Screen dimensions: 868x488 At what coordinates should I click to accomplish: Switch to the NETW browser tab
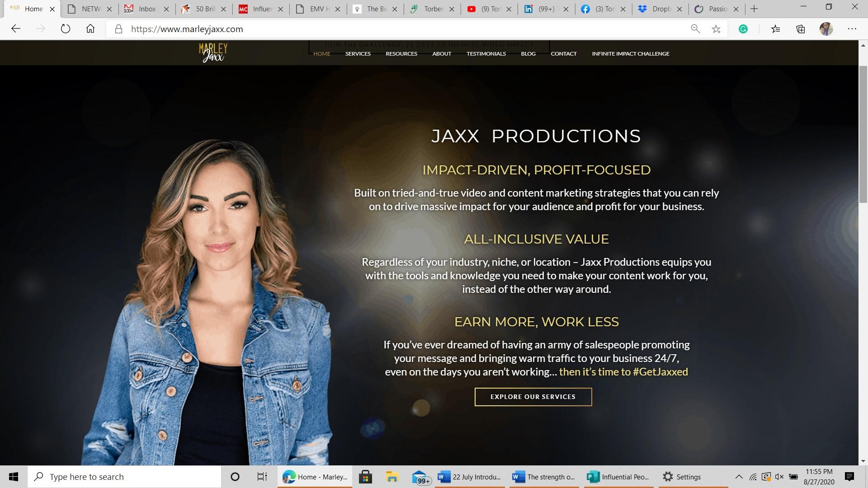[90, 9]
